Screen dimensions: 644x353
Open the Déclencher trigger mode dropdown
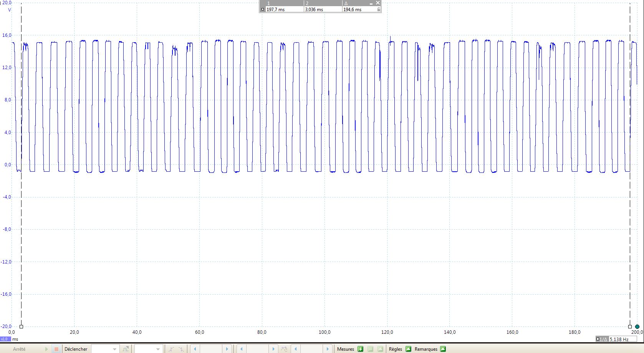point(114,349)
